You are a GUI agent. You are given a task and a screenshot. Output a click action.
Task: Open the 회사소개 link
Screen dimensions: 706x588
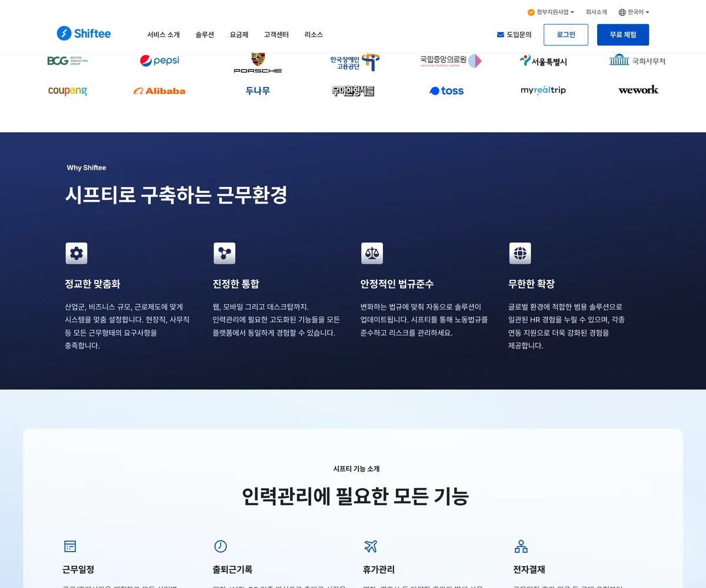596,12
